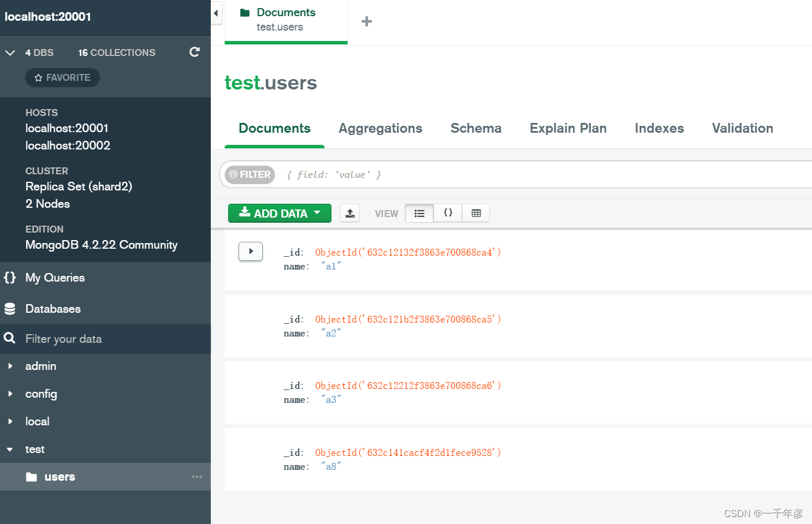Switch to the Schema tab
The image size is (812, 524).
tap(476, 128)
